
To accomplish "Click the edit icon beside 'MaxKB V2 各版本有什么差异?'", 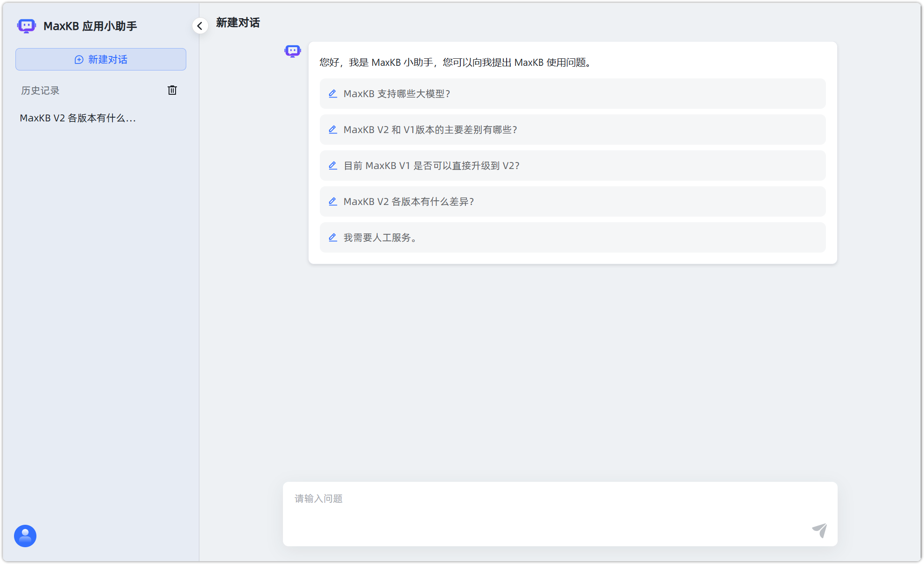I will click(333, 201).
